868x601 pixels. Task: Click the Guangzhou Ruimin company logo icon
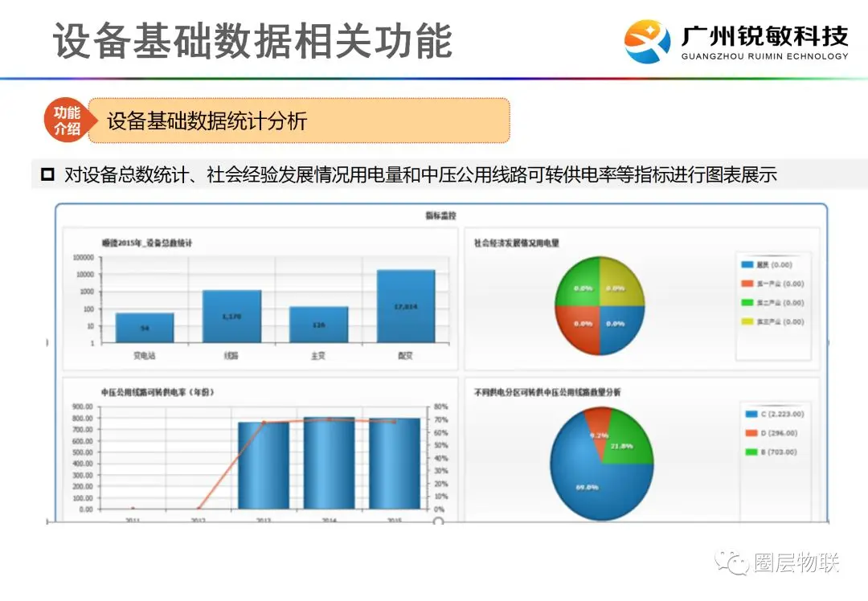tap(647, 41)
